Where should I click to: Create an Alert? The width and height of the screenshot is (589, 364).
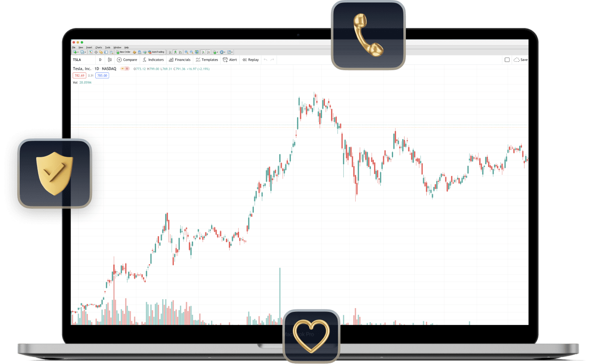tap(230, 60)
